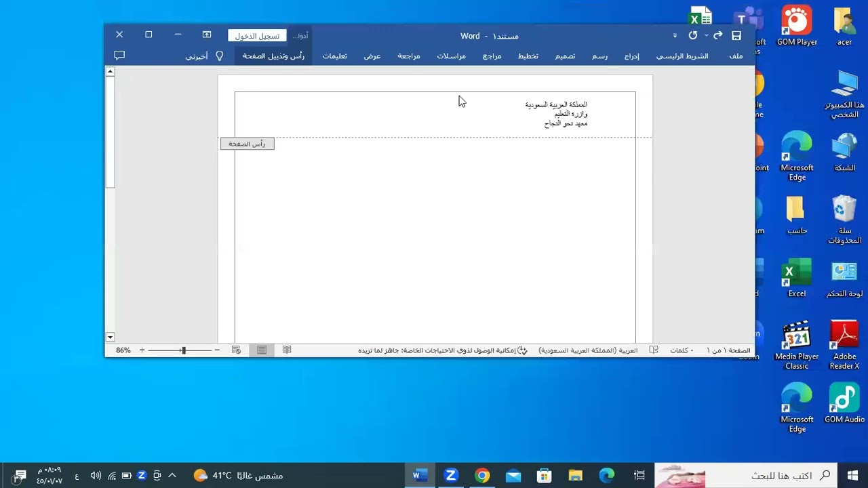Viewport: 868px width, 488px height.
Task: Click the Save icon in Word title bar
Action: pyautogui.click(x=736, y=35)
